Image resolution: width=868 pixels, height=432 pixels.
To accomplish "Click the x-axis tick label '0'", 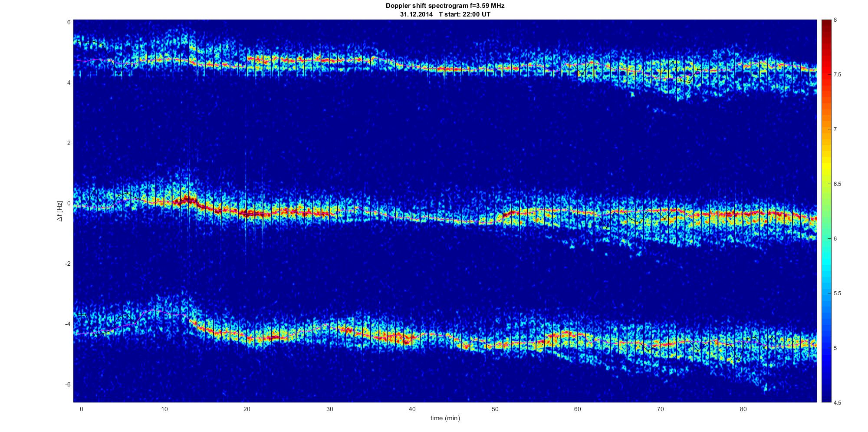I will point(81,409).
